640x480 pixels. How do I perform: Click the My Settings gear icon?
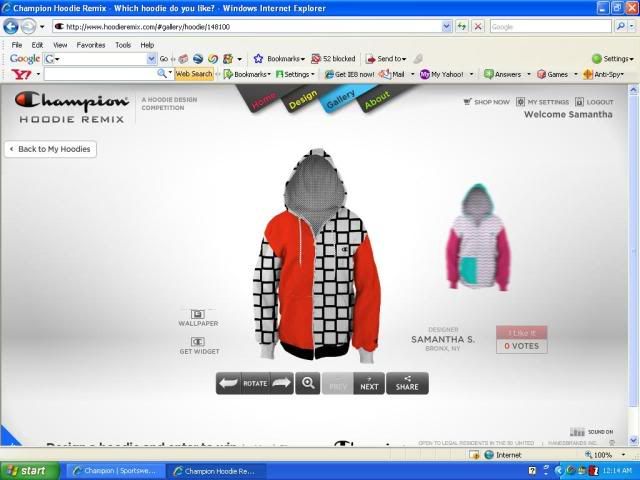520,102
